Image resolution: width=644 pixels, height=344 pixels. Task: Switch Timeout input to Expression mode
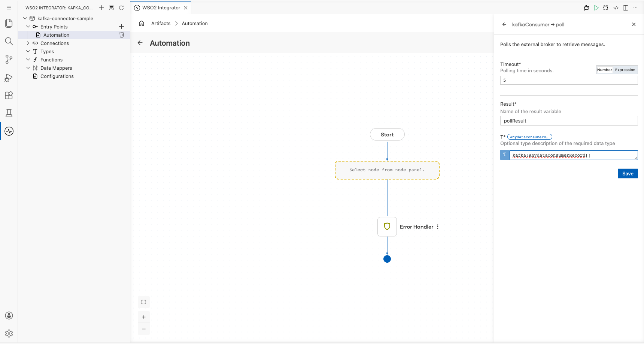tap(625, 70)
